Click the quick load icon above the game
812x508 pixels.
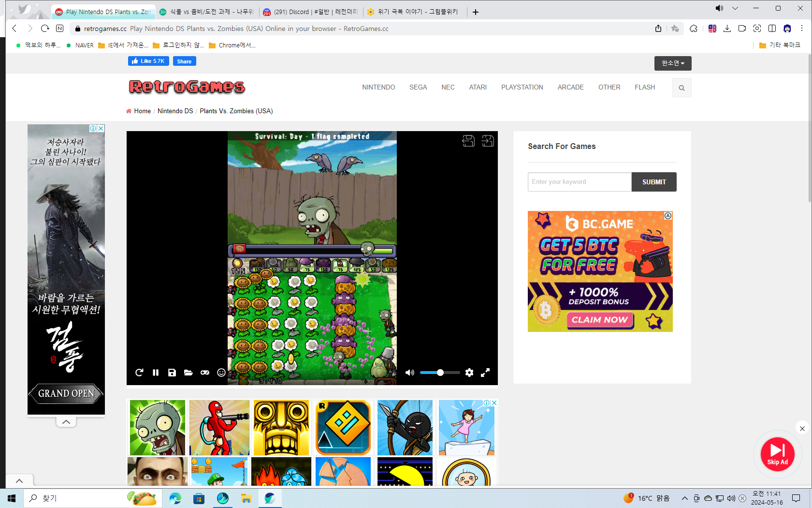click(x=488, y=141)
